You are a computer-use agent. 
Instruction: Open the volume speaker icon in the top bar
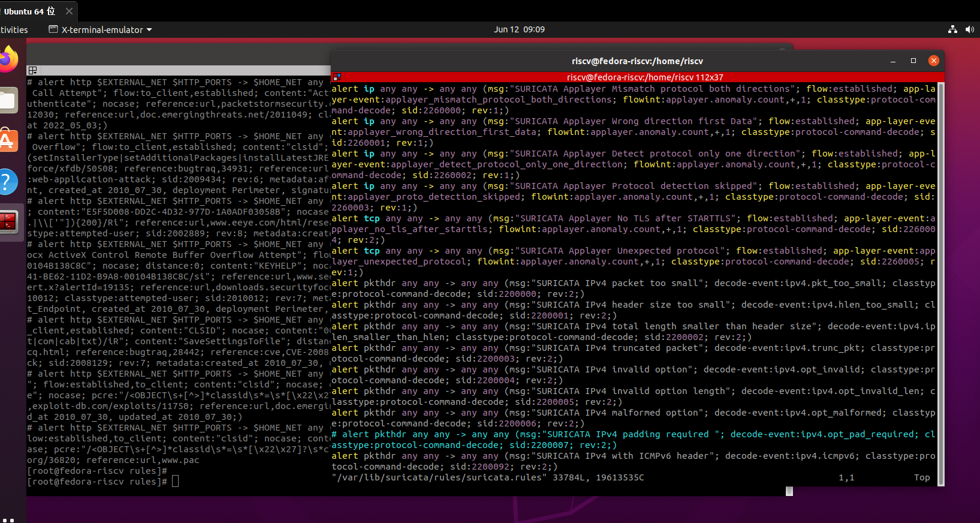(x=970, y=29)
